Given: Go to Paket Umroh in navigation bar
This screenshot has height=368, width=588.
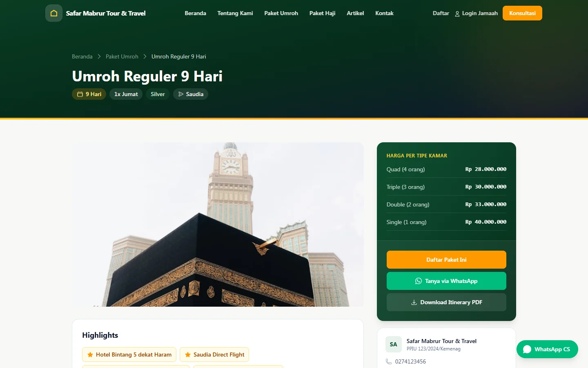Looking at the screenshot, I should pos(281,13).
